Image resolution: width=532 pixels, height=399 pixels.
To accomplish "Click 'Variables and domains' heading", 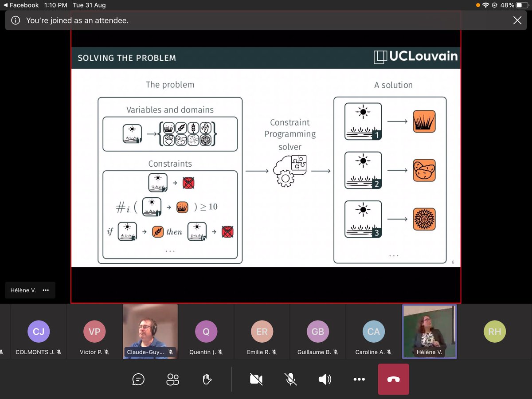I will [170, 110].
